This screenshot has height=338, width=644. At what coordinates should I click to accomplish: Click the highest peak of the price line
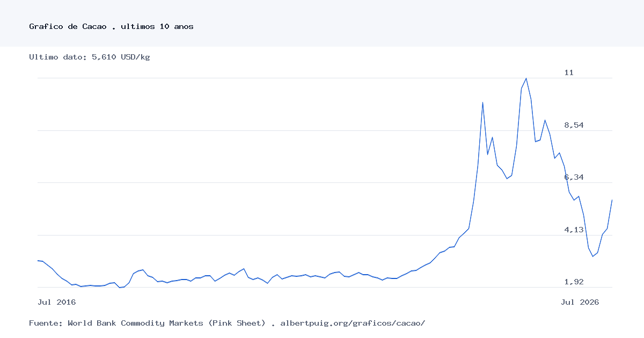click(526, 78)
